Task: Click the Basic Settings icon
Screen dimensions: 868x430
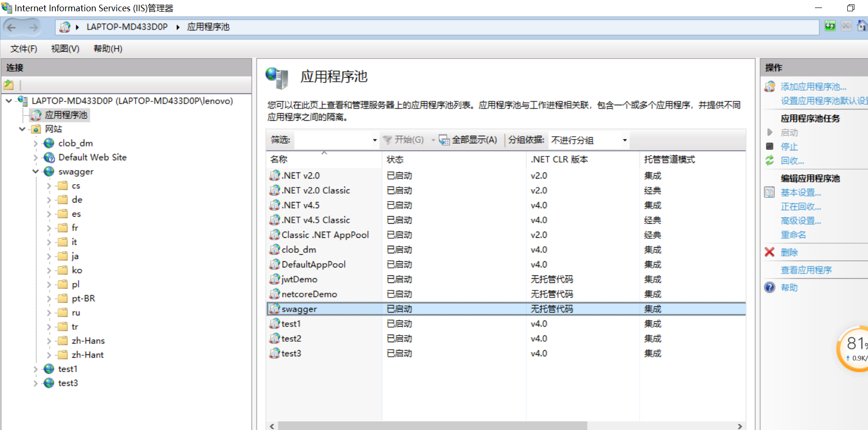Action: coord(769,192)
